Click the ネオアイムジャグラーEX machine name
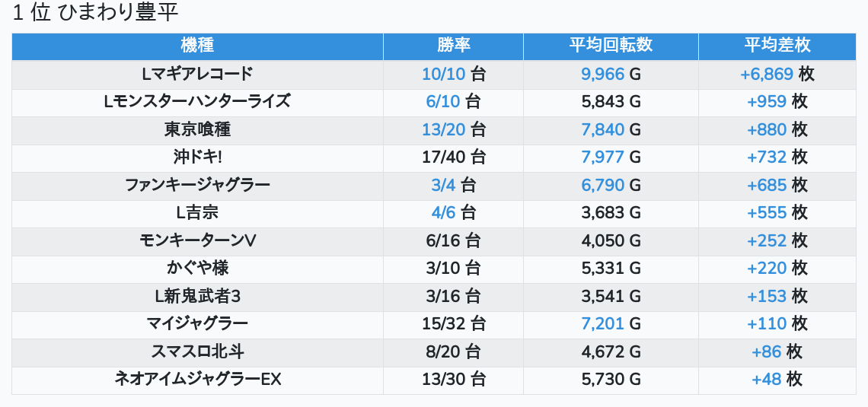Screen dimensions: 868x407 tap(197, 379)
